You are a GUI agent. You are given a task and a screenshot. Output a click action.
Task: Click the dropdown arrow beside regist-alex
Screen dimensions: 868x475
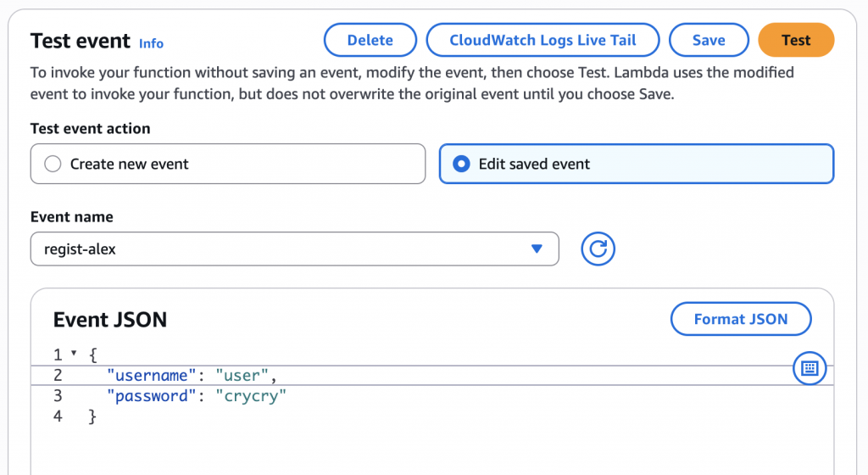click(536, 249)
